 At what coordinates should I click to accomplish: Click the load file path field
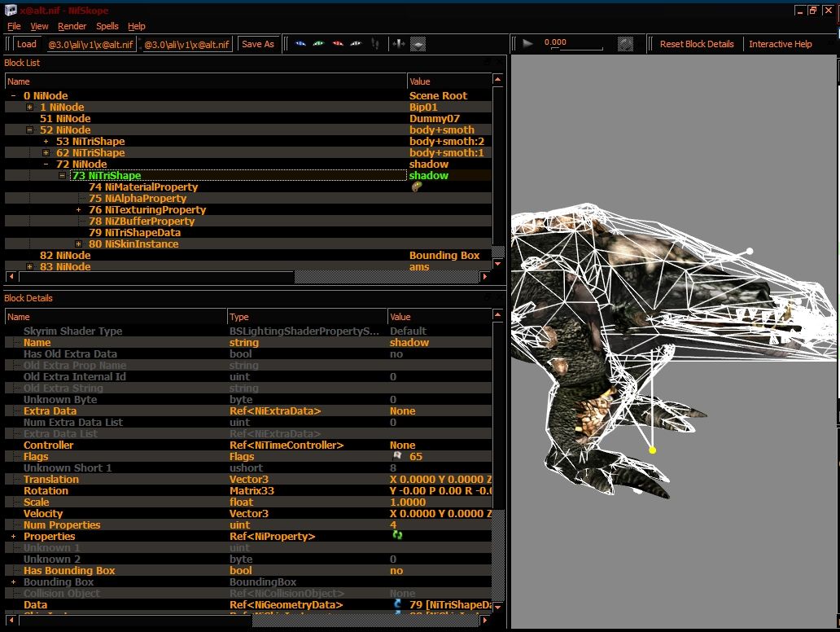click(90, 45)
